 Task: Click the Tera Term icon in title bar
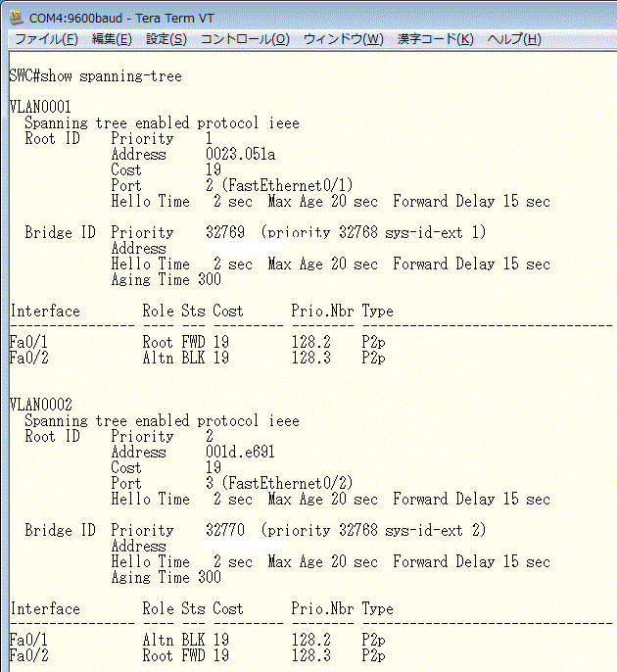17,18
